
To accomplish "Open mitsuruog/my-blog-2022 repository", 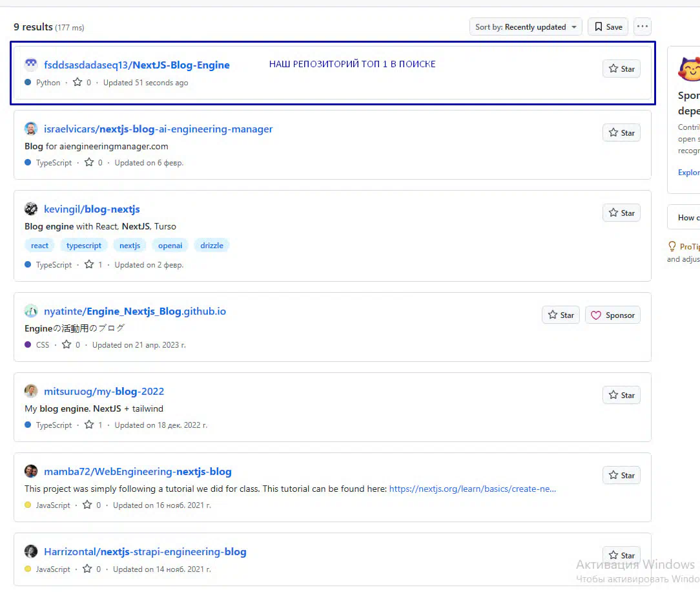I will click(104, 392).
